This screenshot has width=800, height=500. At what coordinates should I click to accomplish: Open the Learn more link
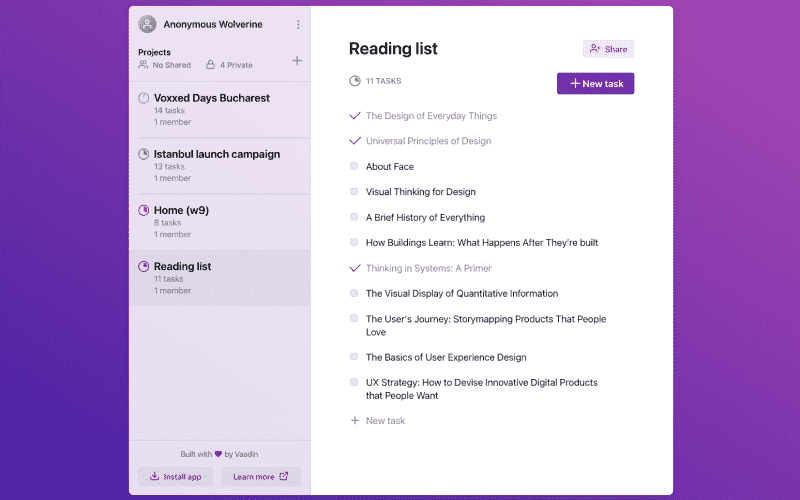[x=261, y=477]
